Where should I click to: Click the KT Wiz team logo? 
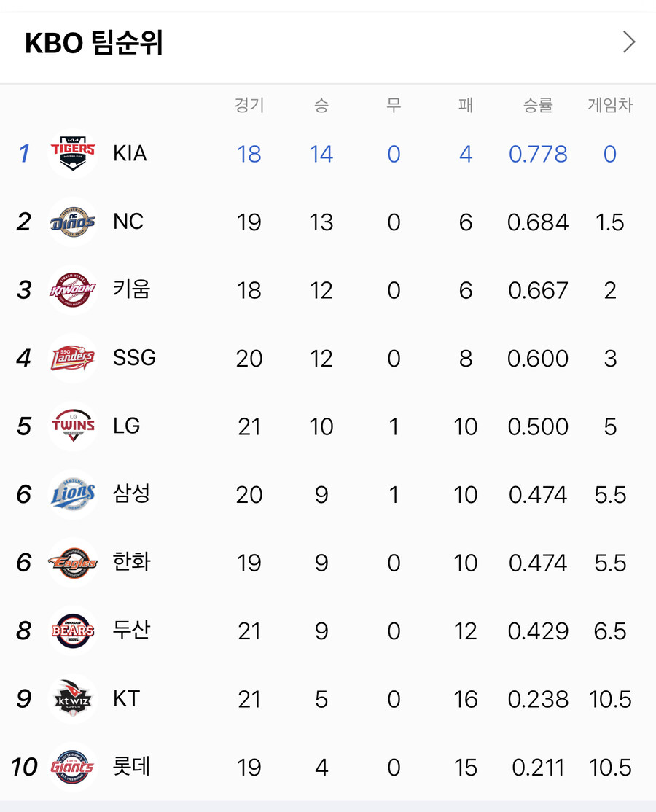point(73,699)
